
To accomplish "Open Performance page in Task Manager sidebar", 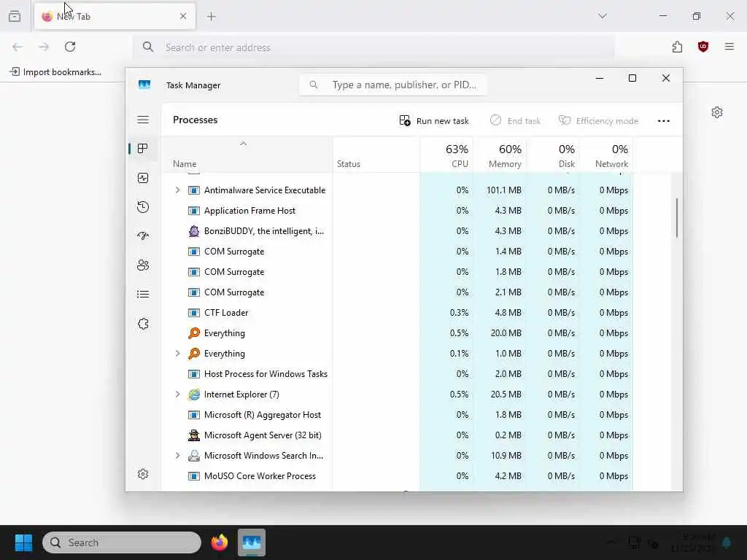I will pyautogui.click(x=143, y=178).
